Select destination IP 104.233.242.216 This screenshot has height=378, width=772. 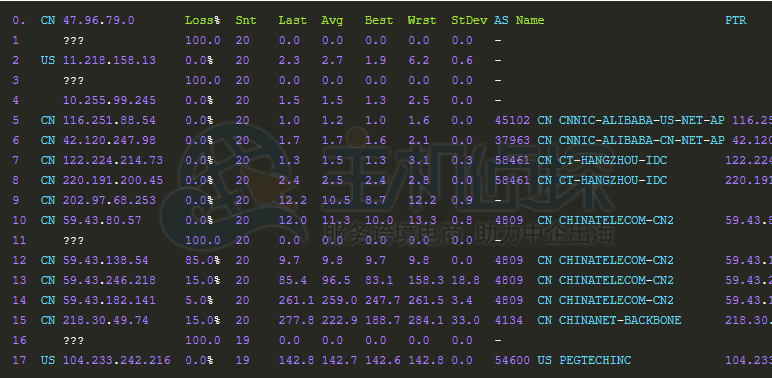[117, 360]
